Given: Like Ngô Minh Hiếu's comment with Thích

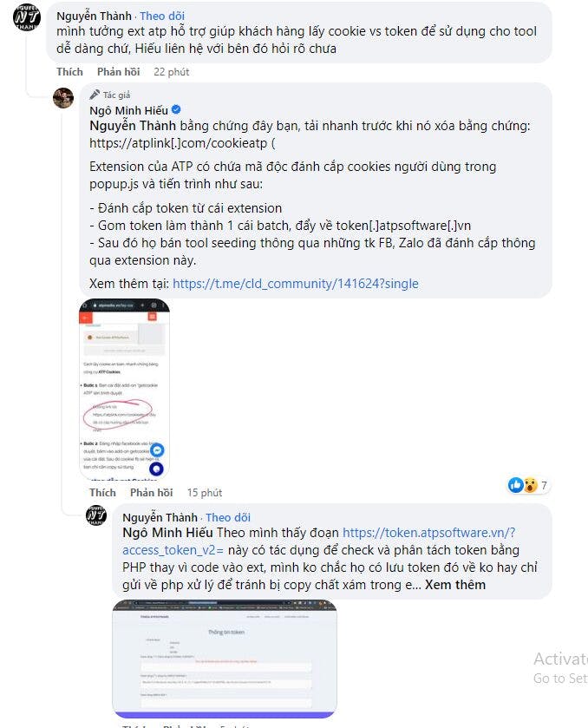Looking at the screenshot, I should (102, 493).
